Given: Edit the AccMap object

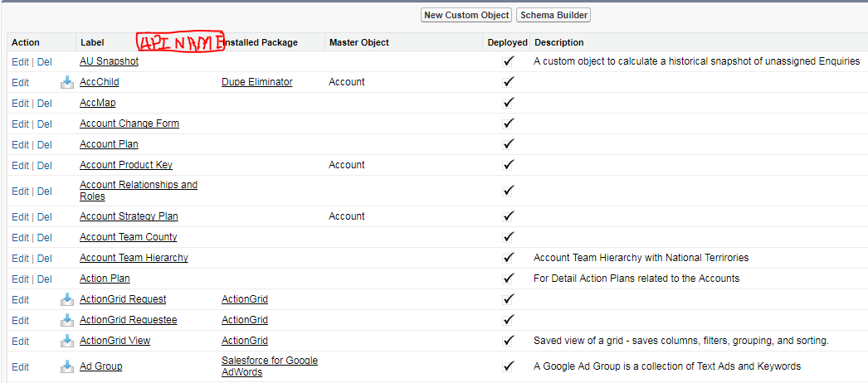Looking at the screenshot, I should click(20, 104).
